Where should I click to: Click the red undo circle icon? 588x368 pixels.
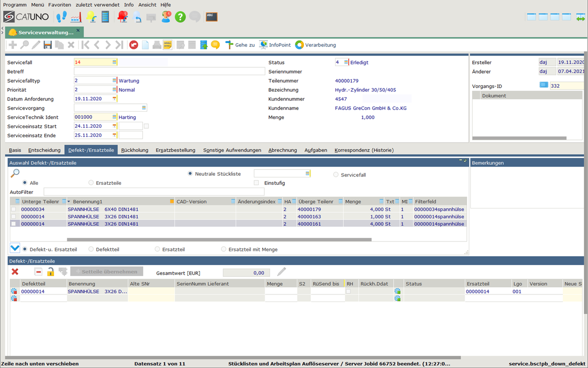[134, 45]
